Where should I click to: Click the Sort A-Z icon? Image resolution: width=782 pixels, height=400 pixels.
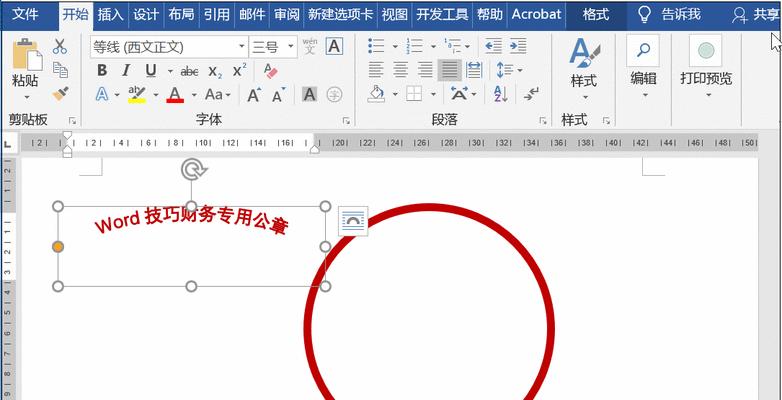click(500, 94)
